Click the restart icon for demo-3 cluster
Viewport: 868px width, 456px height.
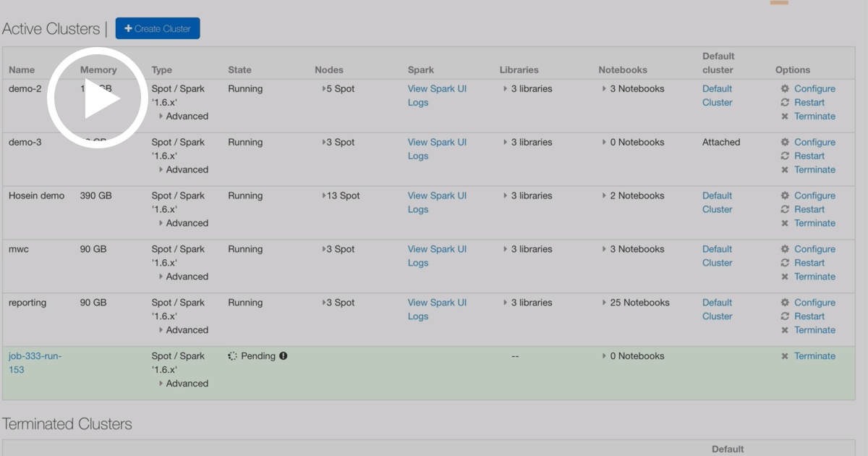coord(785,156)
